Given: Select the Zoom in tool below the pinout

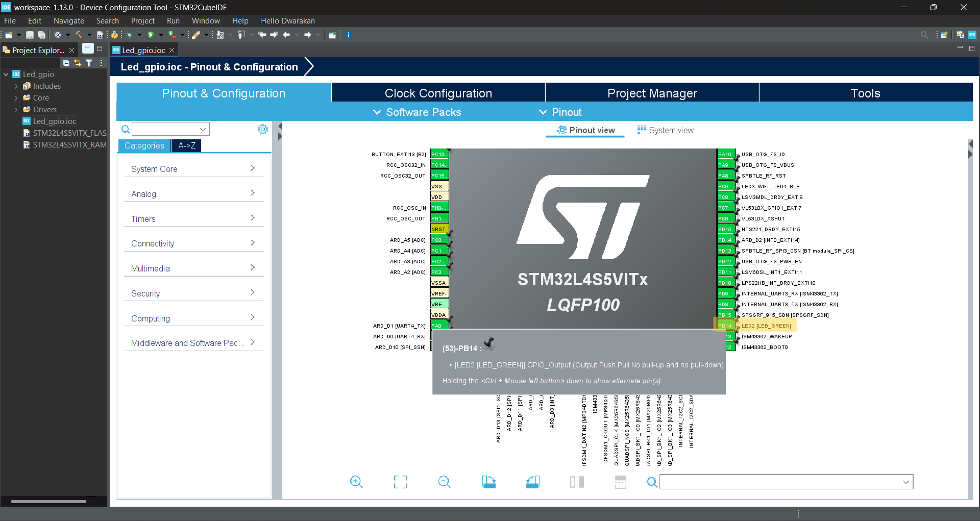Looking at the screenshot, I should point(356,482).
